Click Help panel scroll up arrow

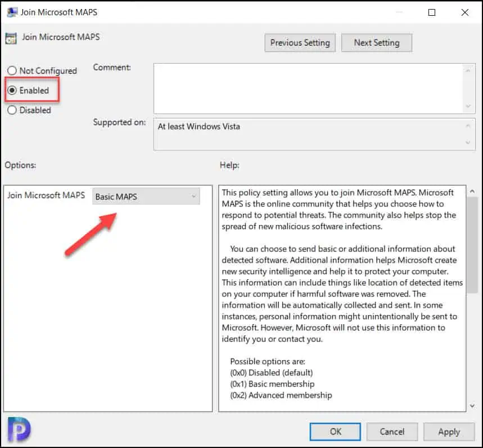(x=472, y=191)
